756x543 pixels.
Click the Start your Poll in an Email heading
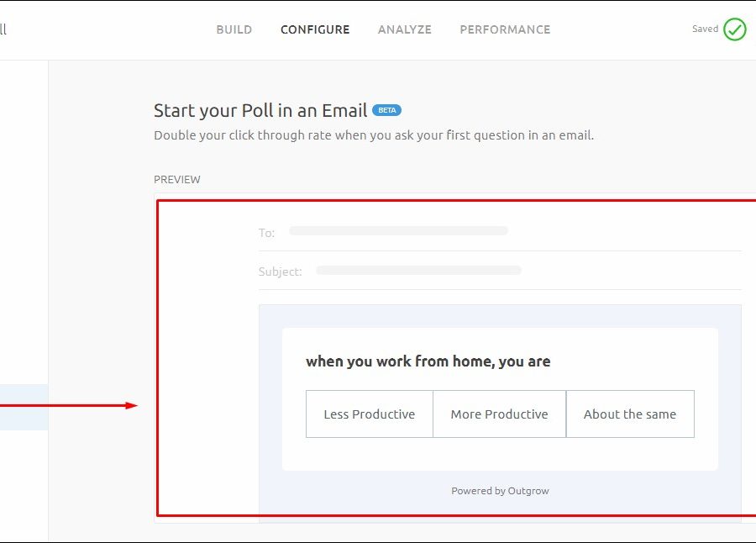[260, 110]
